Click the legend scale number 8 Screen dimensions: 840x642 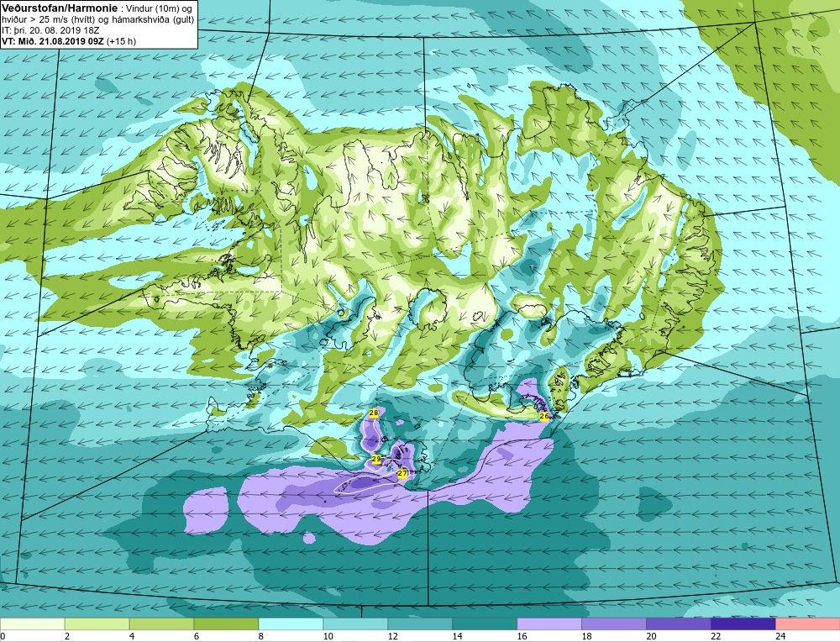point(261,636)
